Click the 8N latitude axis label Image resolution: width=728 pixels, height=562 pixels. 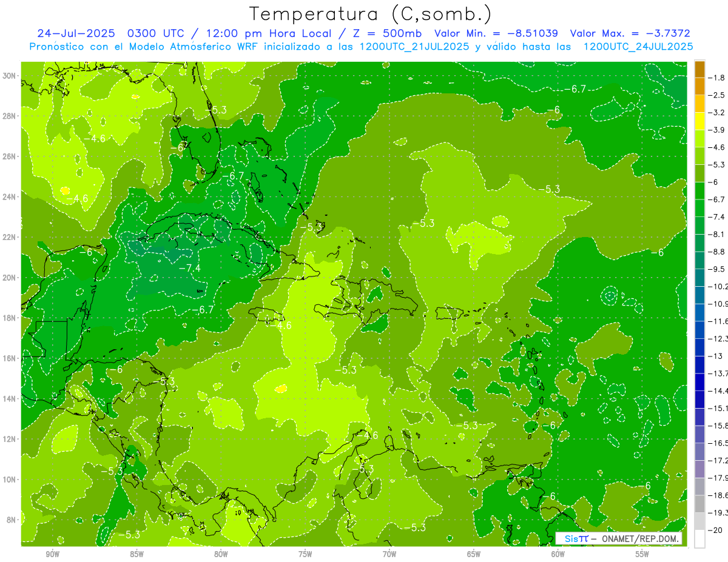click(11, 520)
